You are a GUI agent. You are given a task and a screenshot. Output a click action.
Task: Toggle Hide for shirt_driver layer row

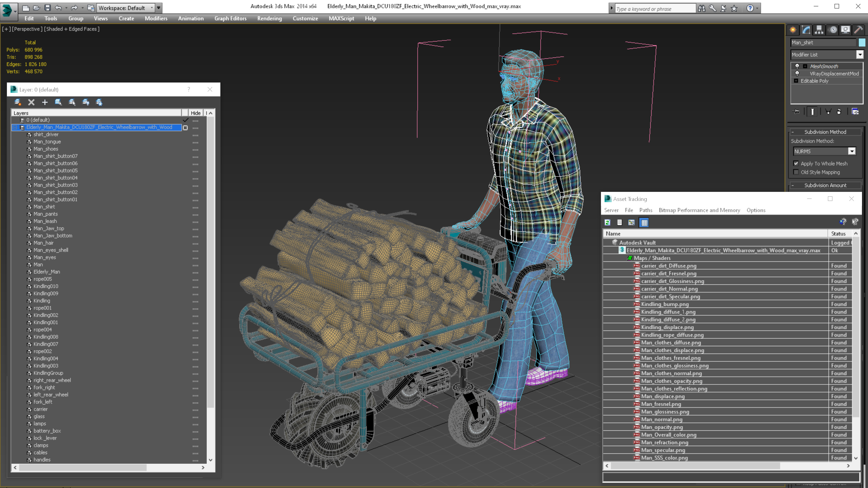tap(195, 135)
